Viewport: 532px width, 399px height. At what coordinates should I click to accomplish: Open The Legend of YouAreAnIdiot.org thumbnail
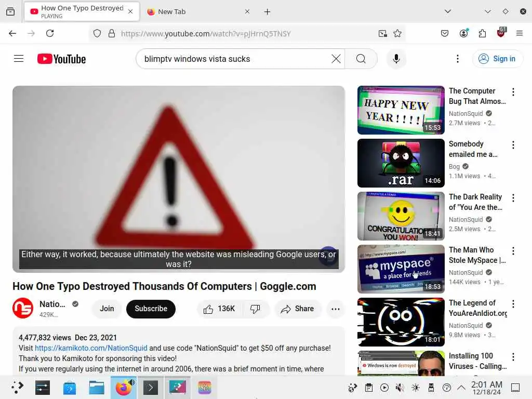401,322
